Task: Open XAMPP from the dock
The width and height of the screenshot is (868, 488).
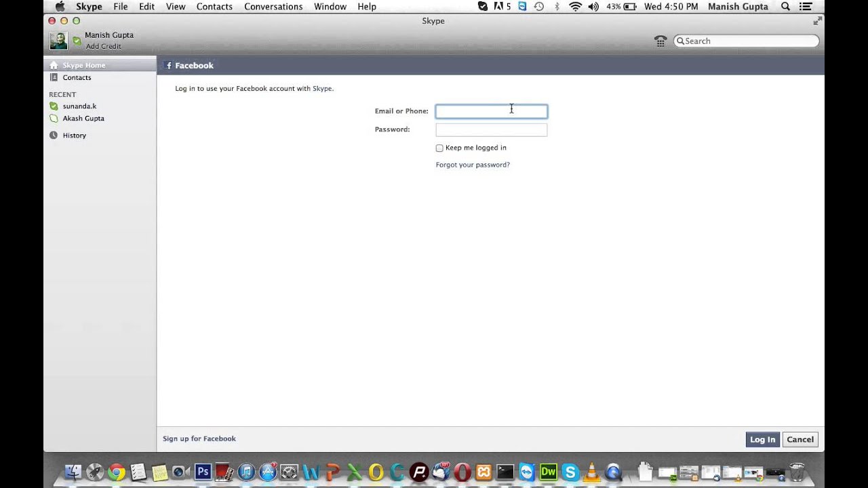Action: click(484, 472)
